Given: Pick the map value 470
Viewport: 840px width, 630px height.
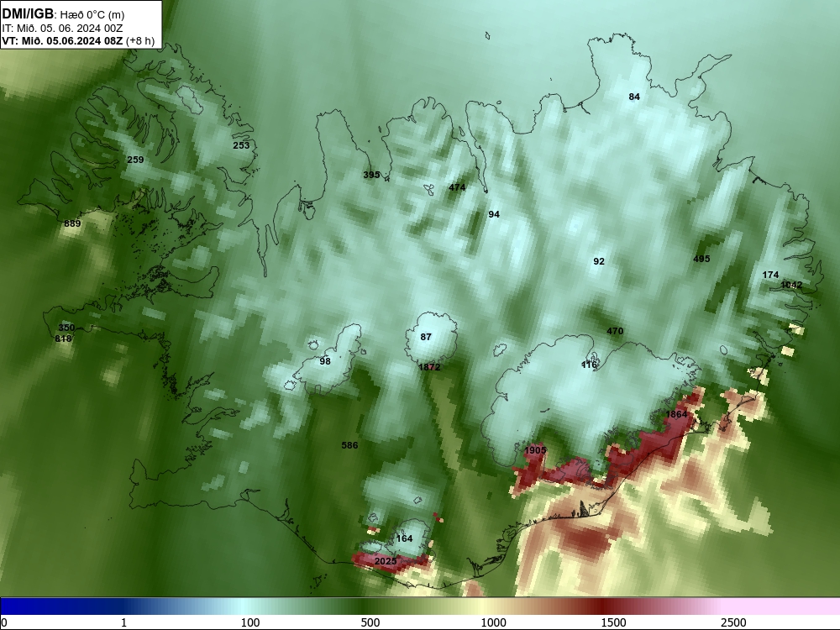Looking at the screenshot, I should point(615,331).
